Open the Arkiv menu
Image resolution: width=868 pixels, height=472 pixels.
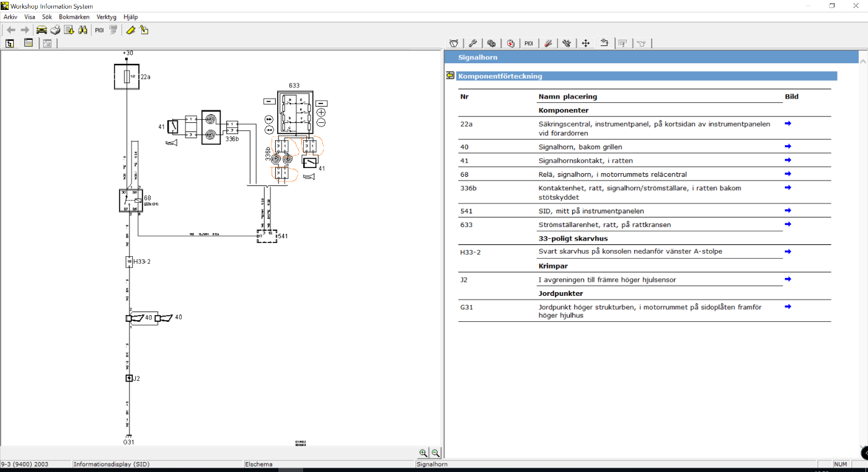[11, 17]
